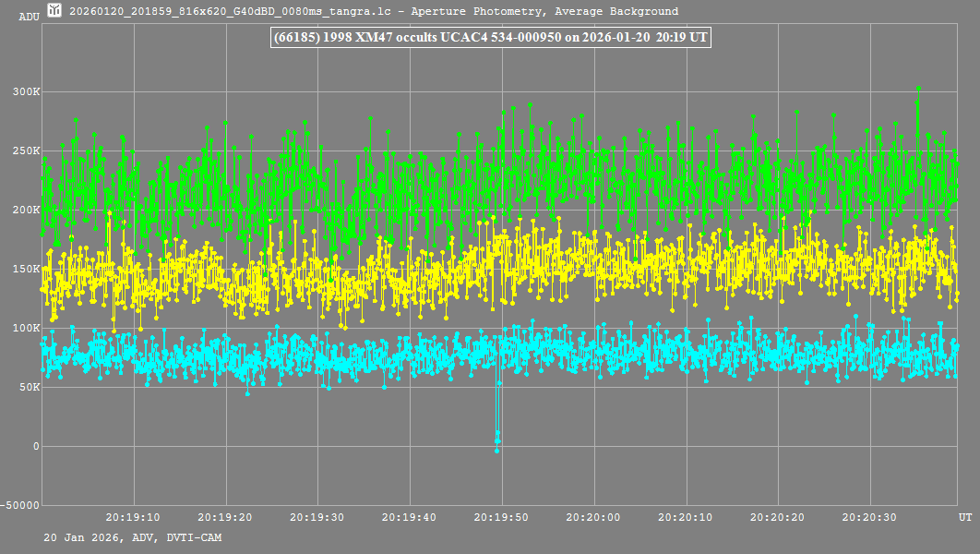Click the UT label at the axis end
The width and height of the screenshot is (980, 554).
(964, 518)
